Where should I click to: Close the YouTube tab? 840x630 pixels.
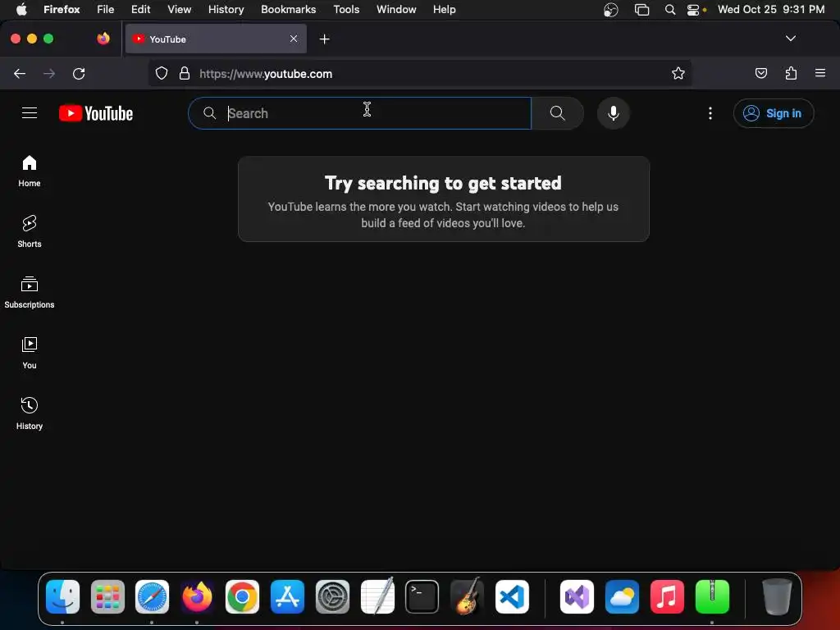pyautogui.click(x=293, y=39)
